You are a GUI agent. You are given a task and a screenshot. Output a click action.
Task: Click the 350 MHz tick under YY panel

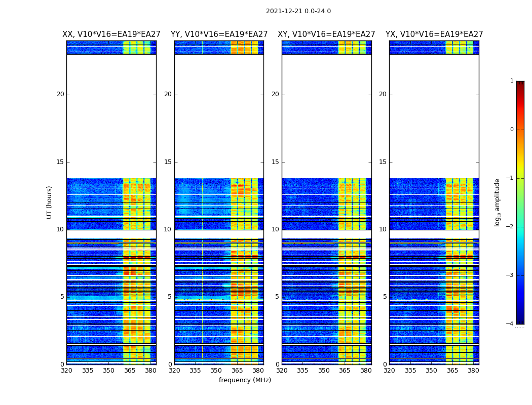pos(216,371)
